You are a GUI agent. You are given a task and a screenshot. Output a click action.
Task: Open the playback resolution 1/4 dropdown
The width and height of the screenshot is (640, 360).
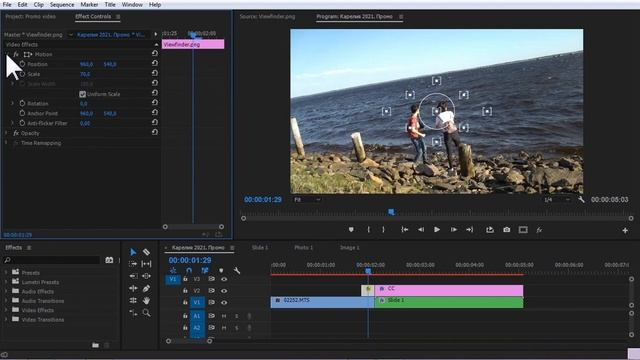coord(557,200)
